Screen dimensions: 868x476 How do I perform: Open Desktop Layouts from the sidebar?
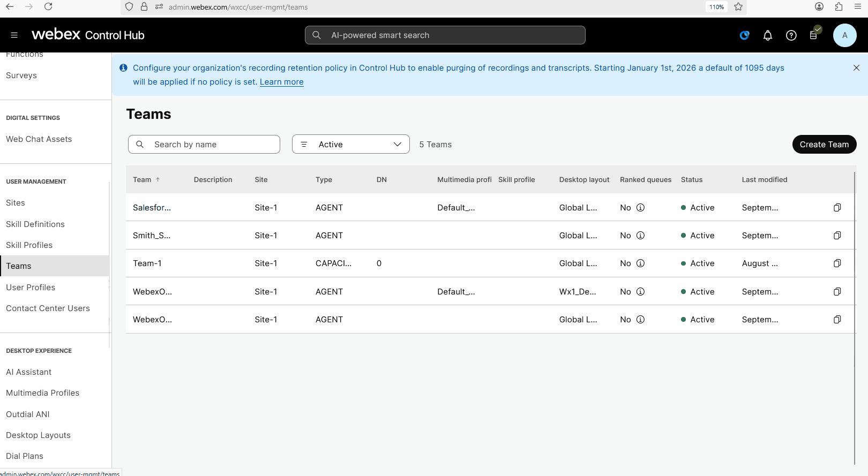[x=38, y=435]
